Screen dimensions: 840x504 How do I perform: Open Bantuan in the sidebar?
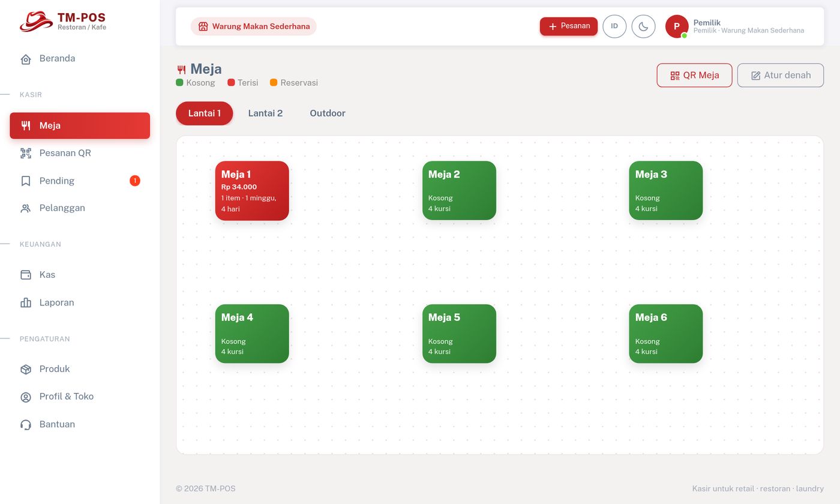point(80,424)
